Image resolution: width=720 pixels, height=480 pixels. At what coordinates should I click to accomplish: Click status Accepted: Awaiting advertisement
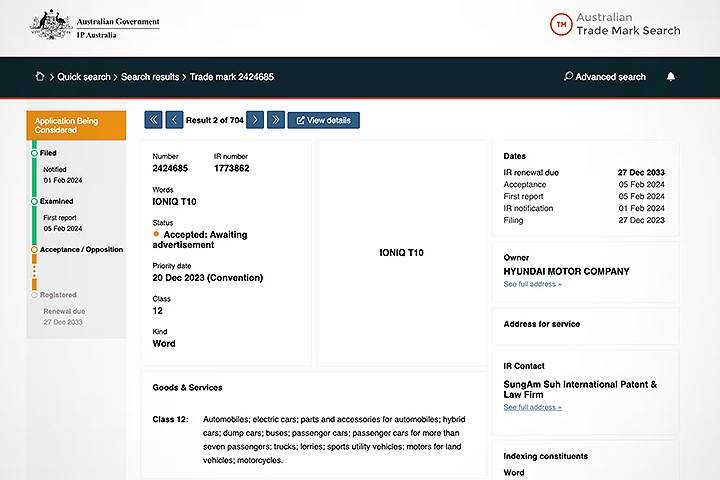tap(200, 240)
